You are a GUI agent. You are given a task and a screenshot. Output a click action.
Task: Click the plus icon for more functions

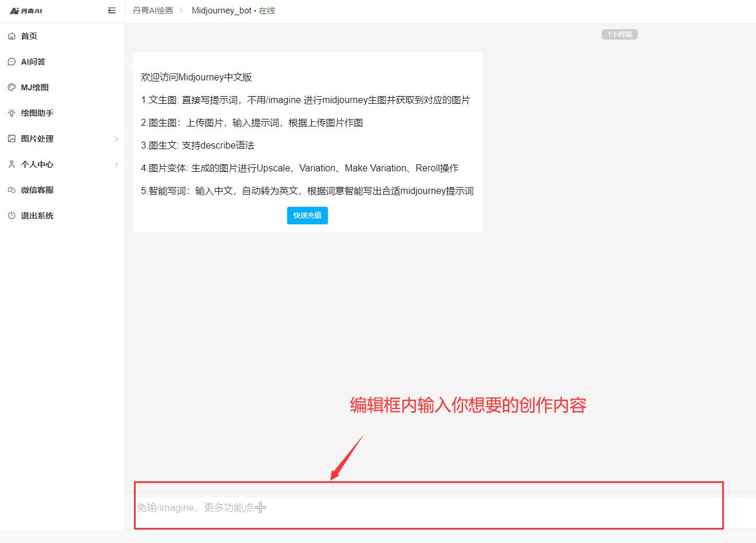click(260, 507)
